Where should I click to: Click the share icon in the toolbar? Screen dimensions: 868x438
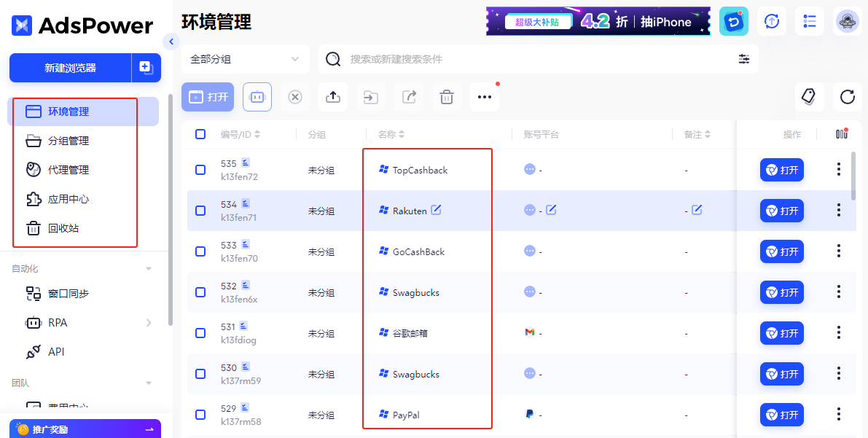409,97
